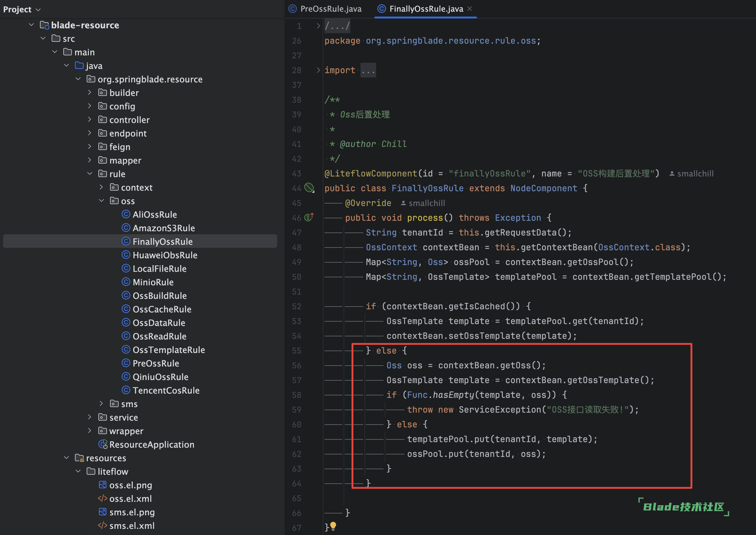
Task: Open AliOssRule class icon
Action: coord(126,214)
